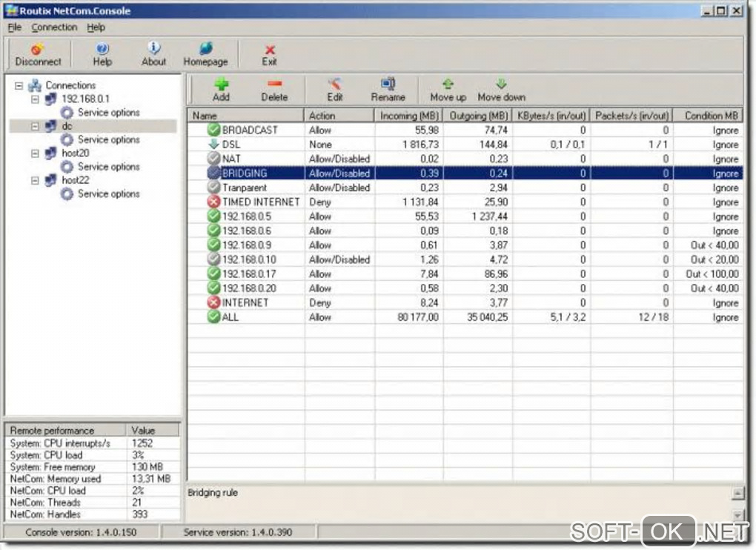The height and width of the screenshot is (550, 756).
Task: Click the red deny icon of TIMED INTERNET
Action: click(x=213, y=202)
